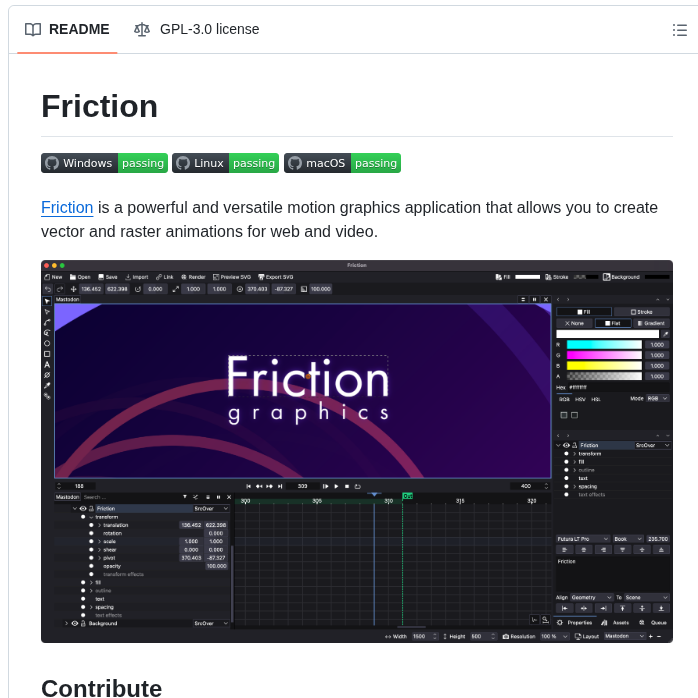Follow the blue Friction link in the description
Screen dimensions: 698x698
[x=67, y=207]
